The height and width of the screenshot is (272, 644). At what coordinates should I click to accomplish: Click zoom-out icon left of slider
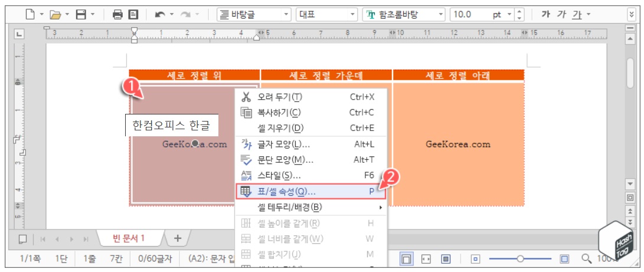476,259
